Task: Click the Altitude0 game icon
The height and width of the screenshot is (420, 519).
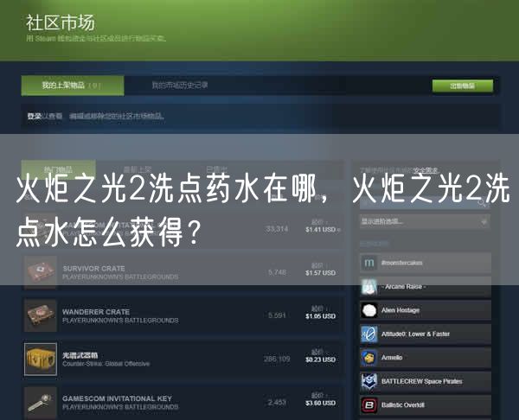Action: pyautogui.click(x=368, y=334)
